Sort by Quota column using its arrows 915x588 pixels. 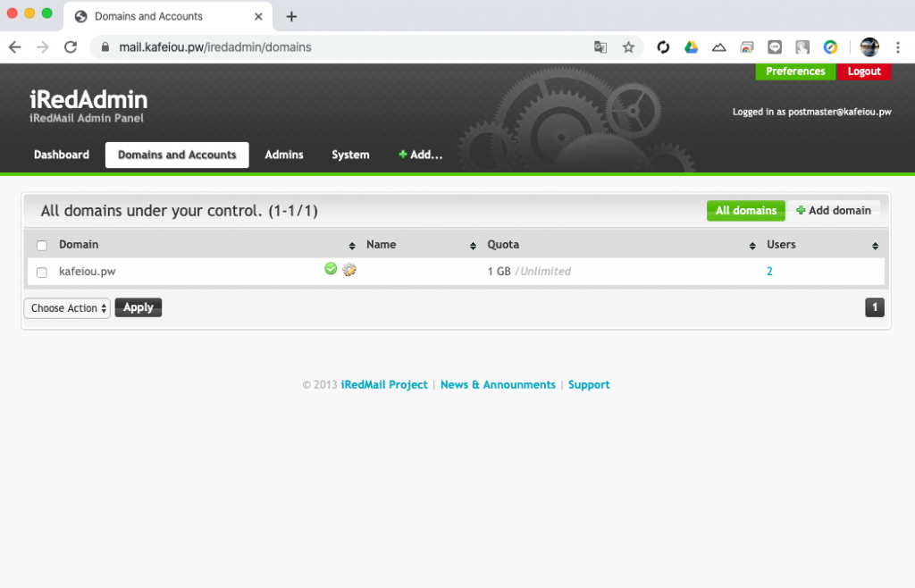point(752,246)
